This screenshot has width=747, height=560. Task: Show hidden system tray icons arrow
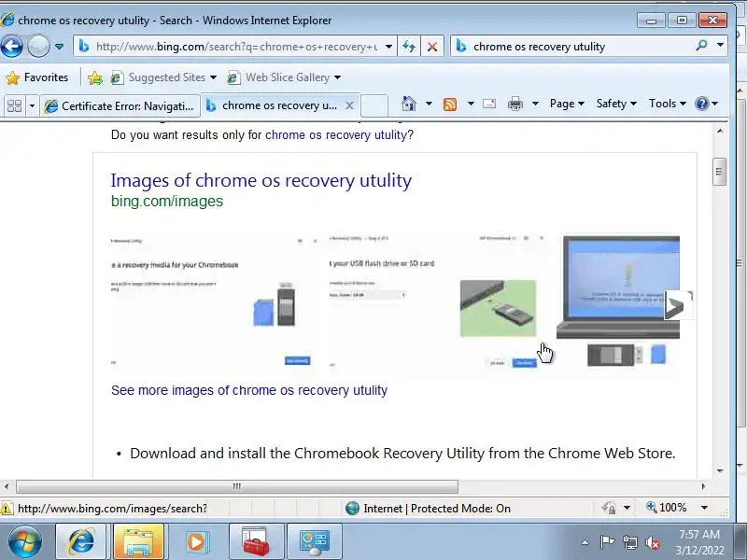585,542
